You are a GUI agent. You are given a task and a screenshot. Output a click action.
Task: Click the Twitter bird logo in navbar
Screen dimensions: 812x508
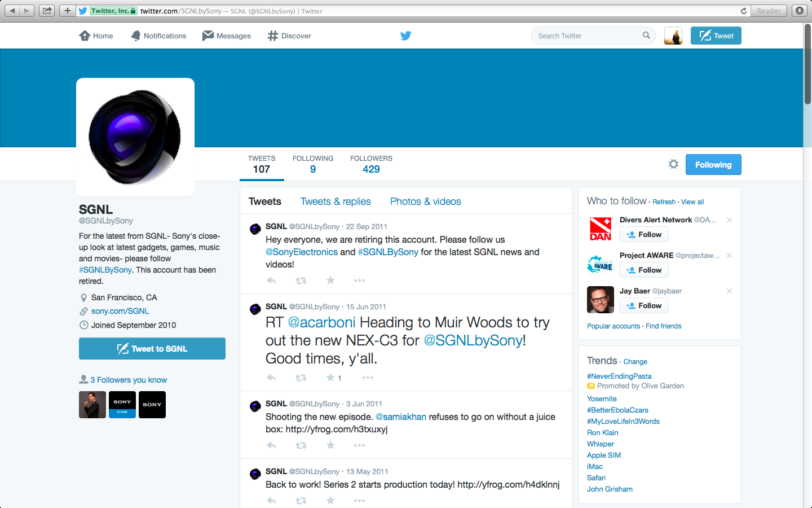[405, 36]
